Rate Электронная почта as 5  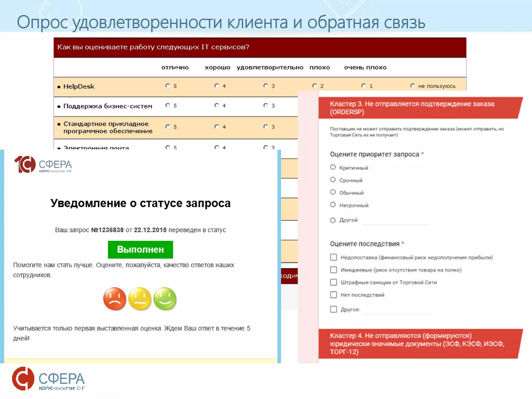pos(168,147)
